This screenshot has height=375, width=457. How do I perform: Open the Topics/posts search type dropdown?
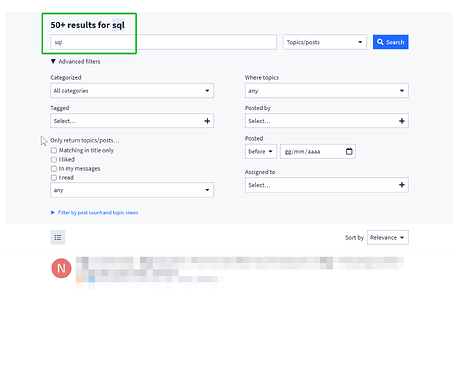(x=325, y=42)
